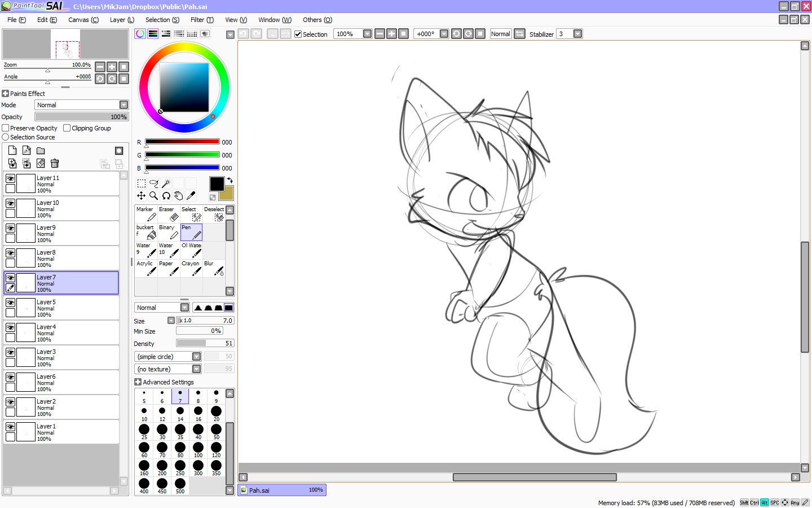Show the color wheel panel

tap(140, 34)
